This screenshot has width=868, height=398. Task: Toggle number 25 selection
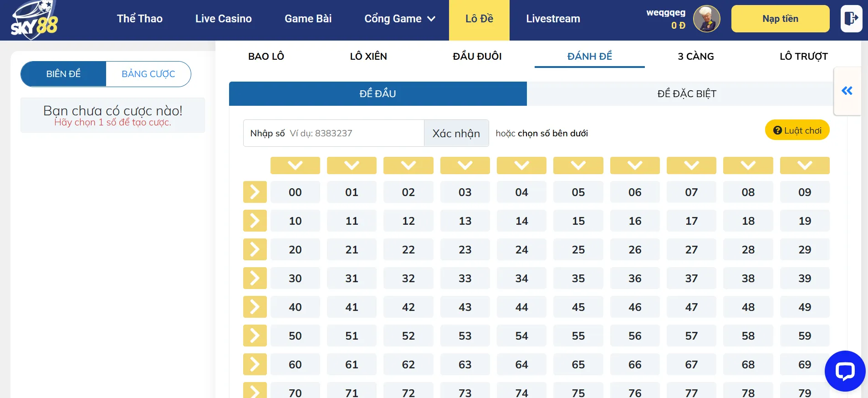pyautogui.click(x=578, y=249)
